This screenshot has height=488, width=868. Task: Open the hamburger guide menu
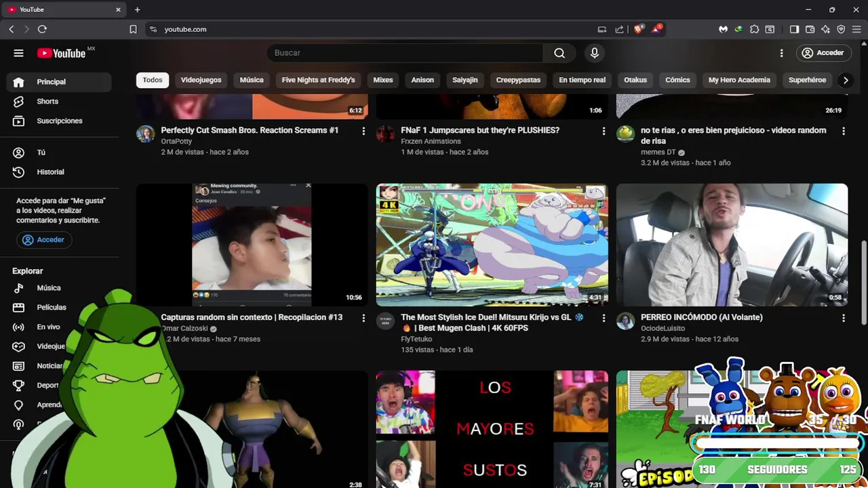pos(18,53)
